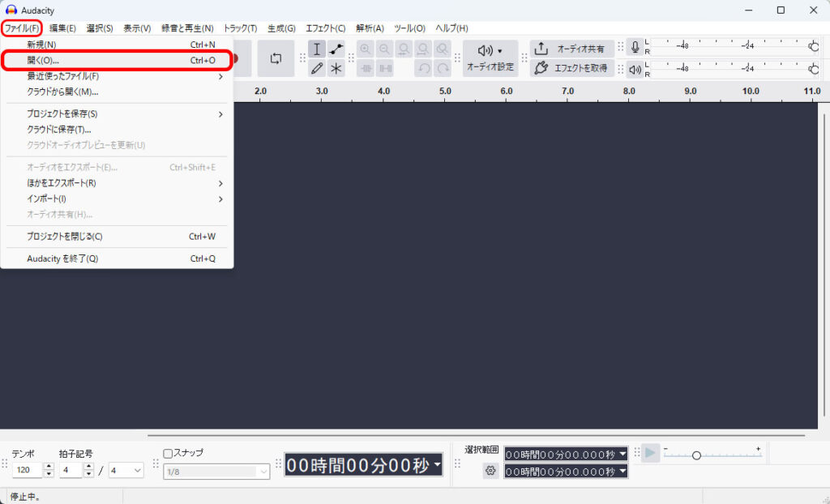Click the Zoom Out magnifier
Screen dimensions: 830x504
click(384, 49)
